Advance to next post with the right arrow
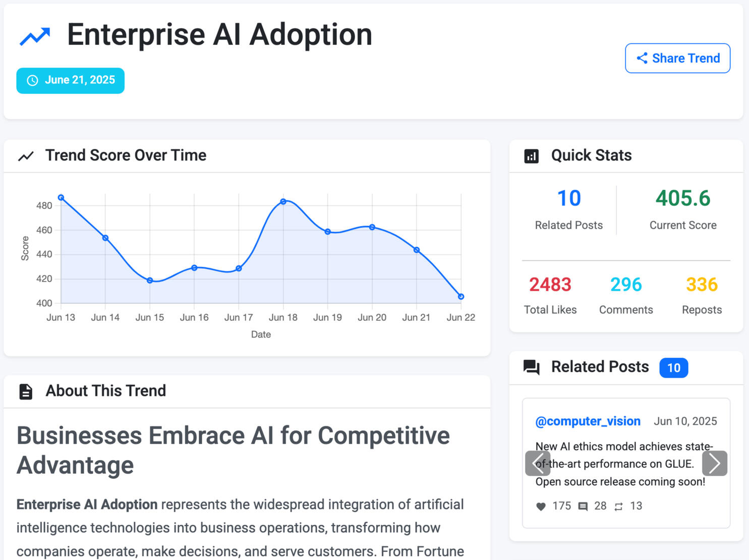 [x=714, y=463]
